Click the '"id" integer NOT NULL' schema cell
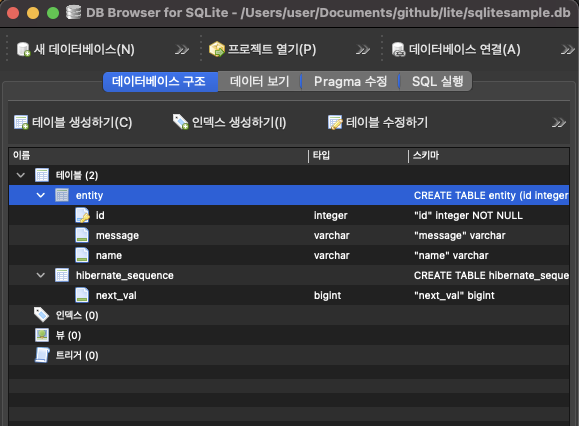 pyautogui.click(x=468, y=215)
